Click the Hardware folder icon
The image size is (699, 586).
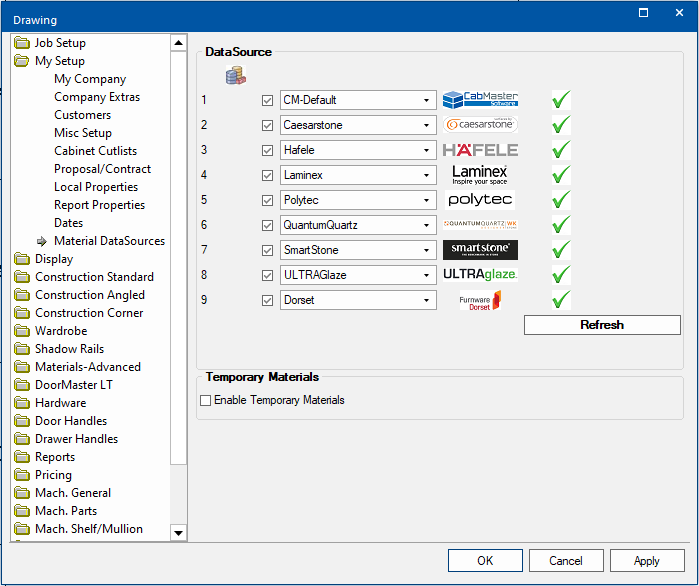[x=21, y=403]
